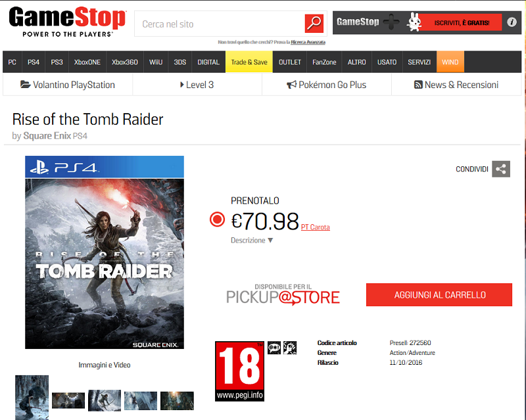The height and width of the screenshot is (420, 526).
Task: Open the first gameplay thumbnail image
Action: (32, 397)
